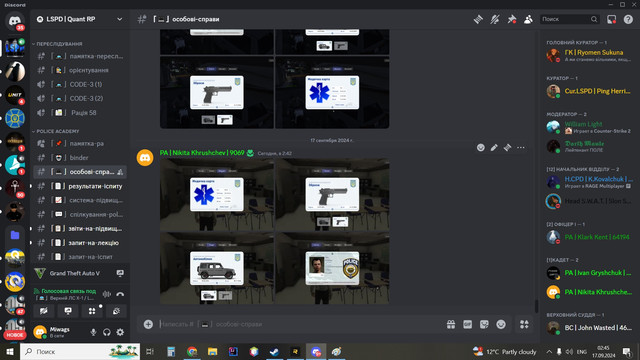Edit message pencil icon
The width and height of the screenshot is (640, 360).
pyautogui.click(x=494, y=148)
